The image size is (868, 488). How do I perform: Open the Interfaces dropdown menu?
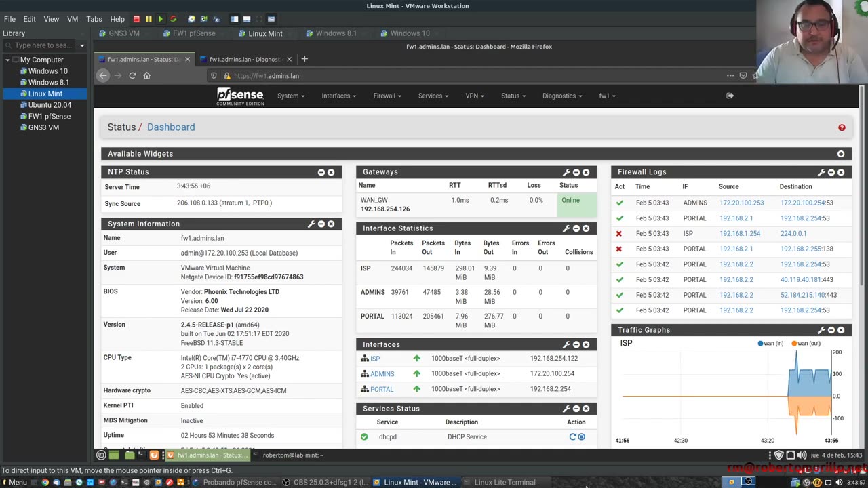pos(338,96)
